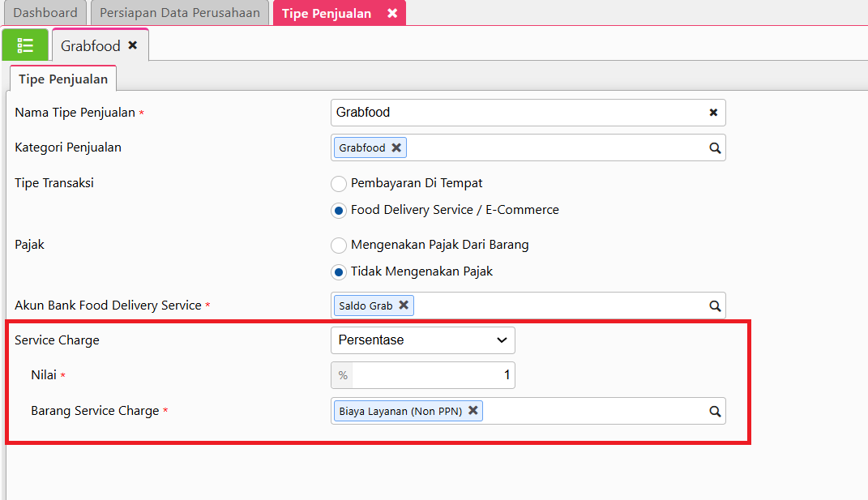The height and width of the screenshot is (500, 868).
Task: Open Persiapan Data Perusahaan tab
Action: point(180,13)
